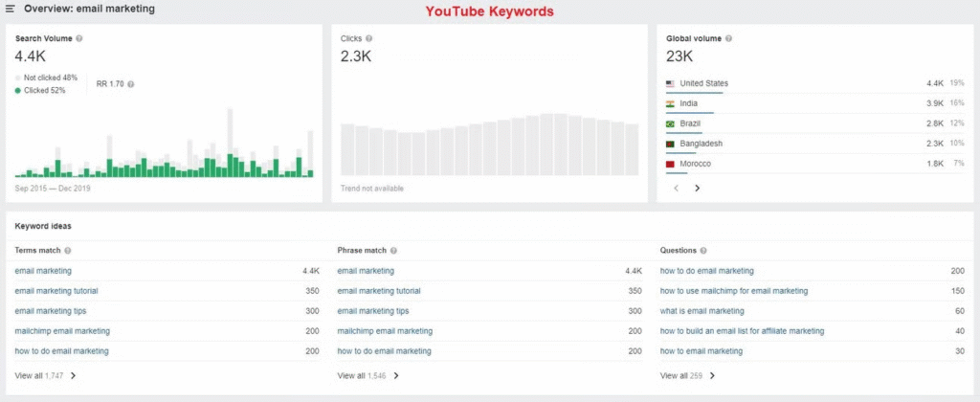Click the Clicks help icon
The width and height of the screenshot is (980, 402).
pyautogui.click(x=369, y=38)
